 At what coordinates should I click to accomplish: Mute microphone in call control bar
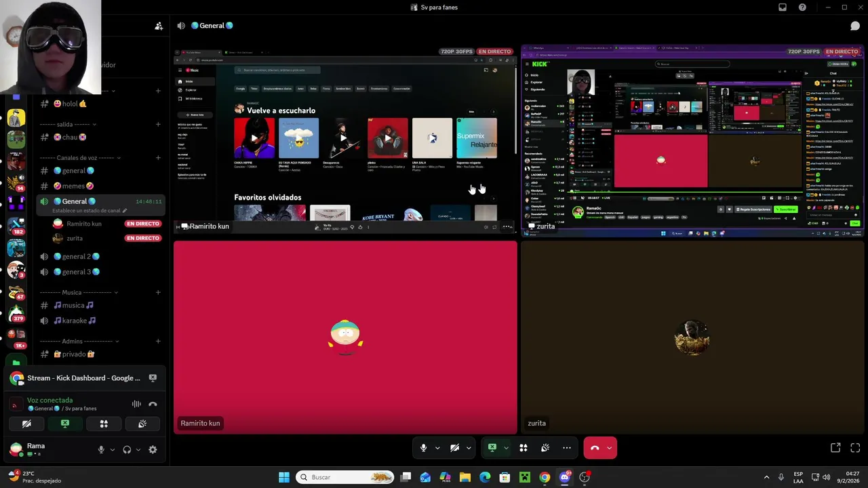coord(423,448)
